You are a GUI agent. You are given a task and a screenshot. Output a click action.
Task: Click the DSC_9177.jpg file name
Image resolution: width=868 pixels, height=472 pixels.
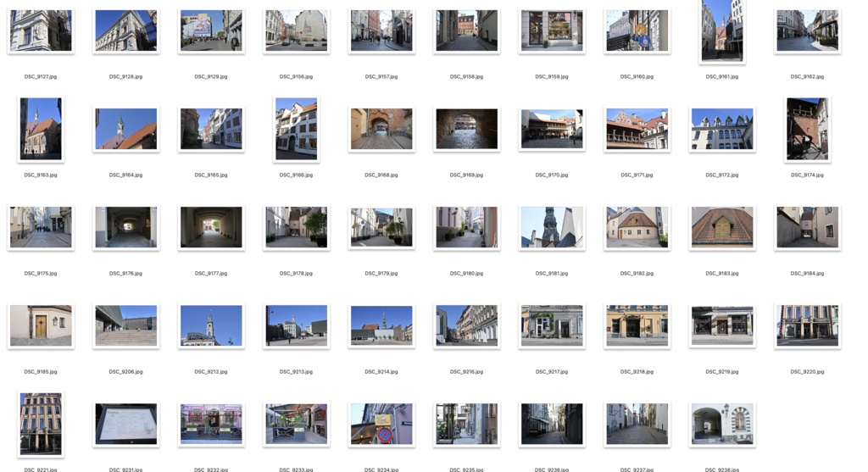pyautogui.click(x=211, y=274)
